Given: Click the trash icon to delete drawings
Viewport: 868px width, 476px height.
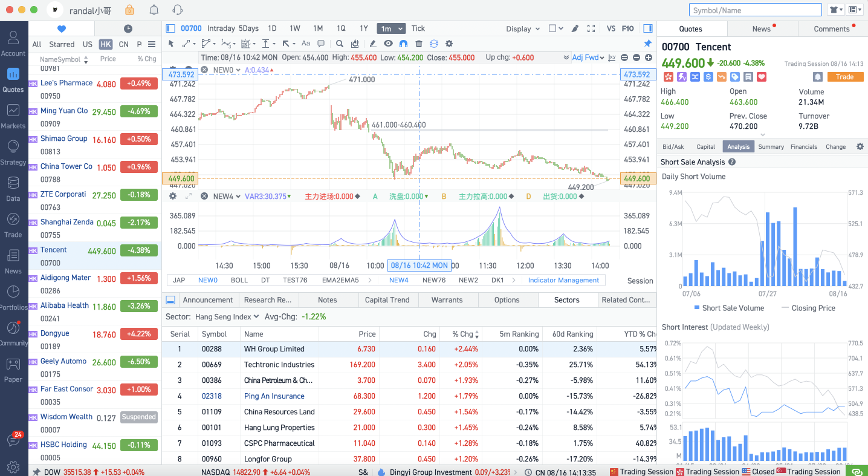Looking at the screenshot, I should [x=418, y=44].
